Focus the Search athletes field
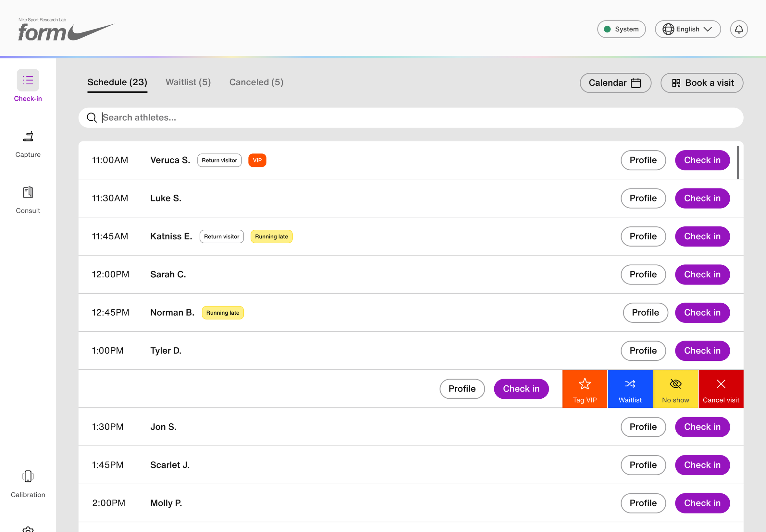766x532 pixels. [411, 118]
